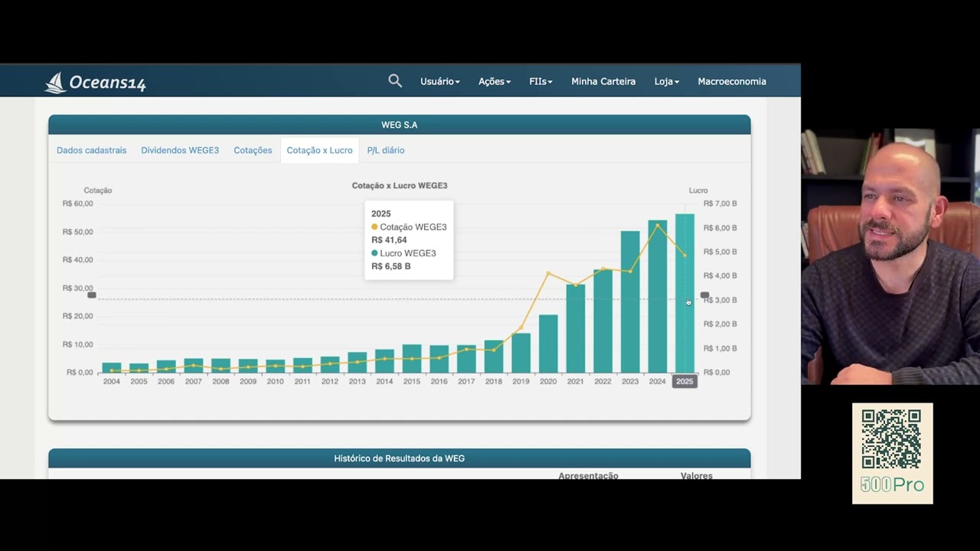
Task: Click the 2024 profit bar
Action: (658, 296)
